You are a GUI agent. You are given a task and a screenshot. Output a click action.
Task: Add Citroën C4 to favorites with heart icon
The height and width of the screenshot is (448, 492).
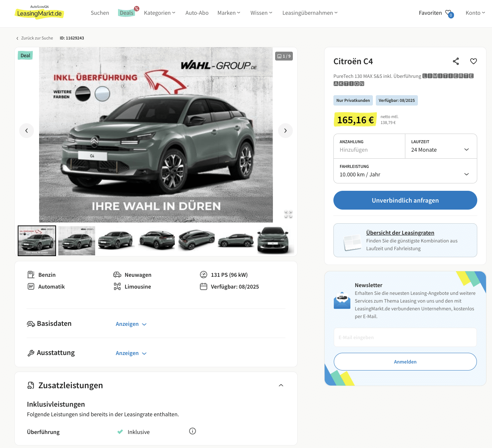click(x=474, y=61)
